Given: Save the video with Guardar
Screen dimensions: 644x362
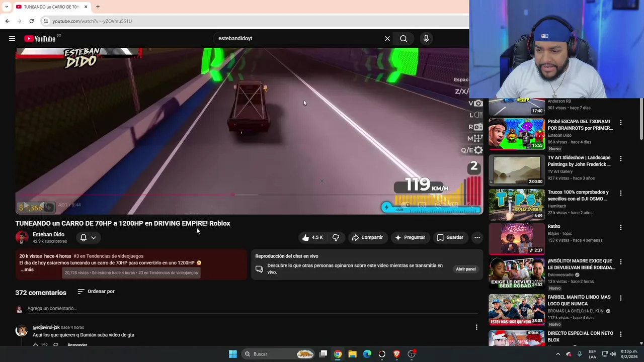Looking at the screenshot, I should 450,237.
